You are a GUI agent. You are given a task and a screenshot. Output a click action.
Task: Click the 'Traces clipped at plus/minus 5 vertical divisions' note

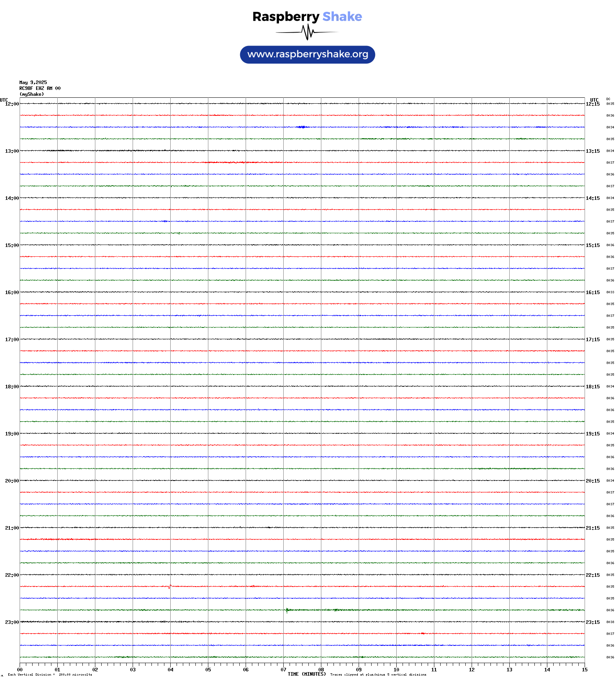pos(378,675)
